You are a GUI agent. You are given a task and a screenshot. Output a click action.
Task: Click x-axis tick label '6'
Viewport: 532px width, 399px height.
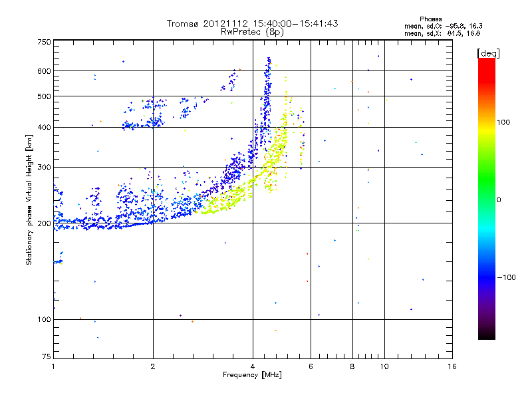[x=311, y=366]
